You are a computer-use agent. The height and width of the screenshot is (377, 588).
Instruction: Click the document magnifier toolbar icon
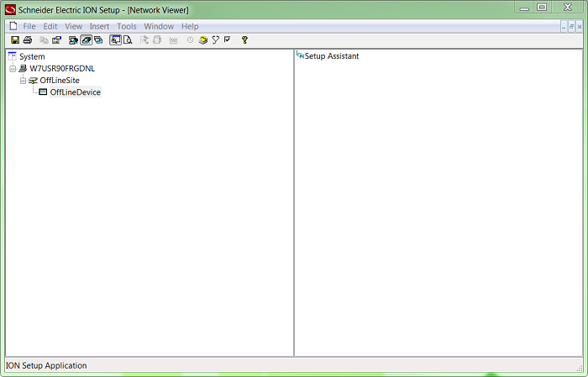[x=128, y=39]
